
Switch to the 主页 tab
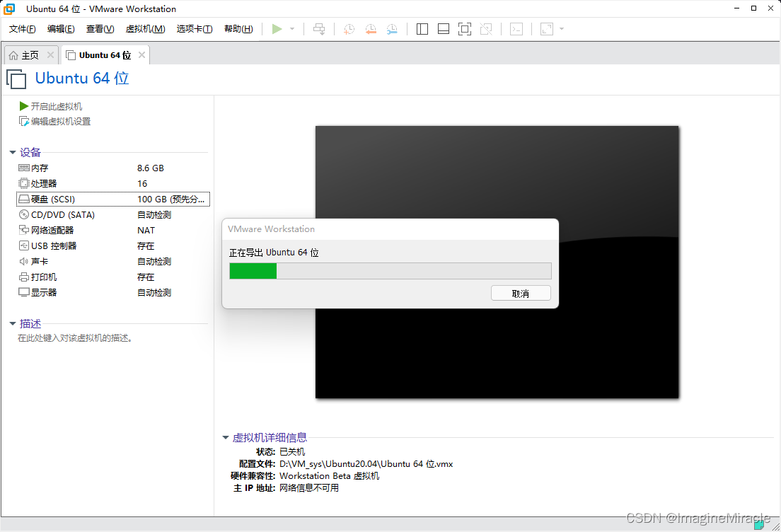[30, 55]
